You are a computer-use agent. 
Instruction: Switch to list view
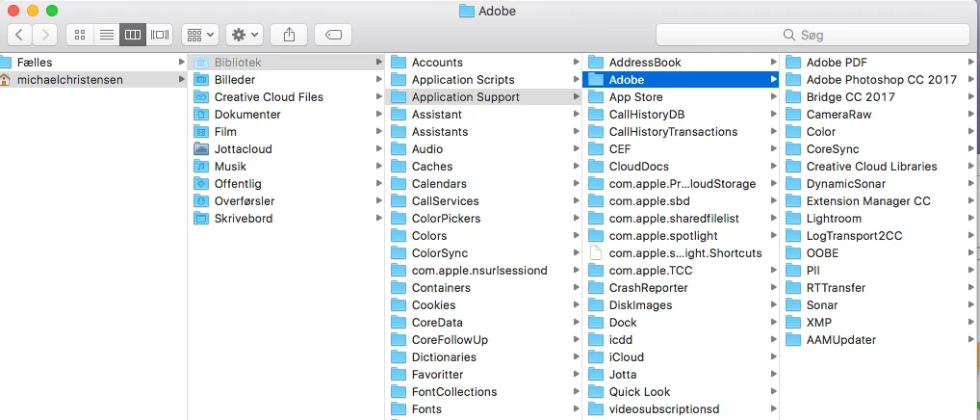point(106,35)
